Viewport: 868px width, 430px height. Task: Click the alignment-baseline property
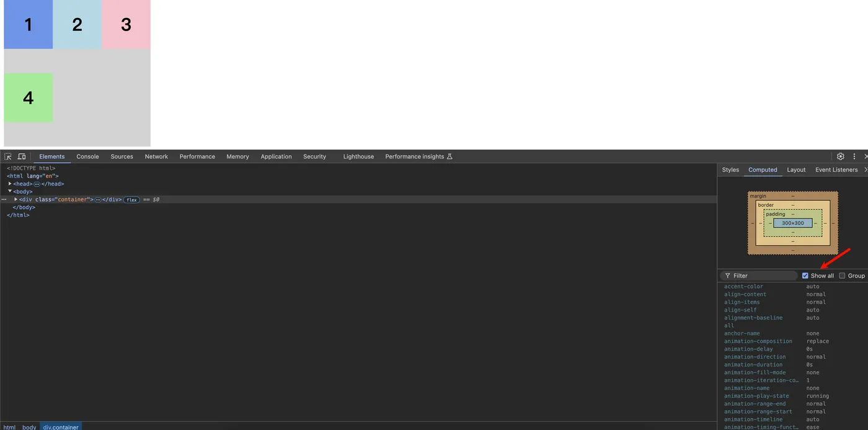click(x=753, y=318)
